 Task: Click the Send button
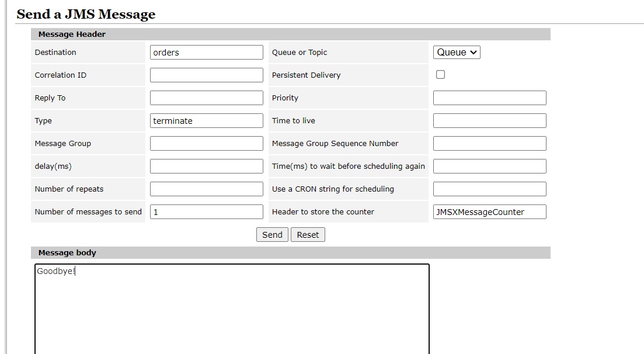pos(272,234)
